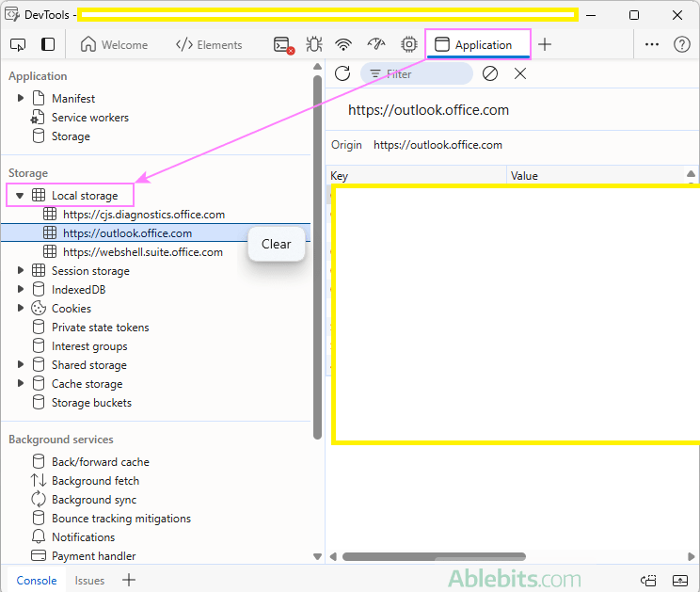This screenshot has height=592, width=700.
Task: Delete selected entry with X icon
Action: (520, 73)
